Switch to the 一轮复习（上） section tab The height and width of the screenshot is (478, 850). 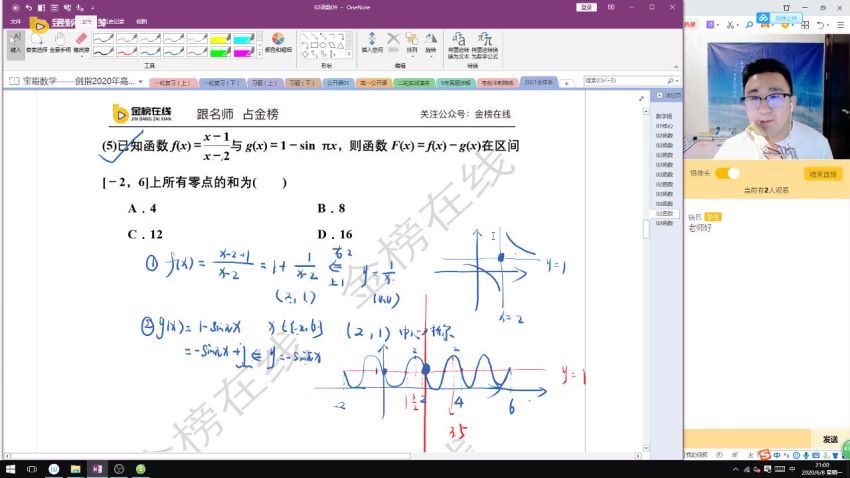coord(172,83)
